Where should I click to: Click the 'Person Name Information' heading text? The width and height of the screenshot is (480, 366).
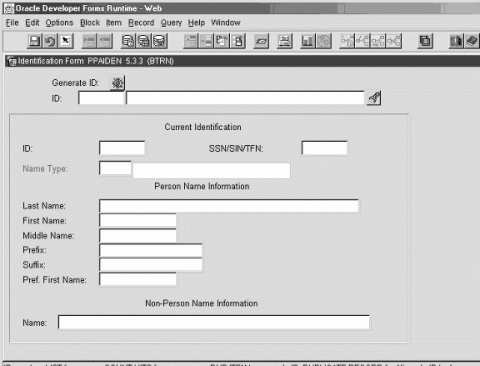pyautogui.click(x=202, y=186)
